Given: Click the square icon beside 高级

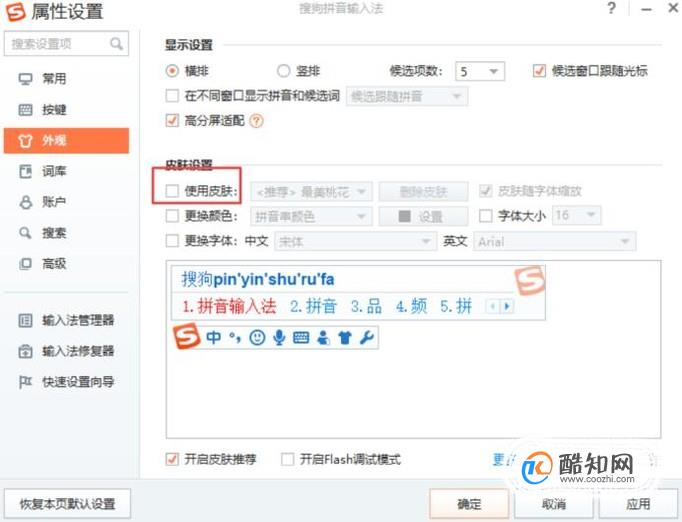Looking at the screenshot, I should [x=25, y=264].
